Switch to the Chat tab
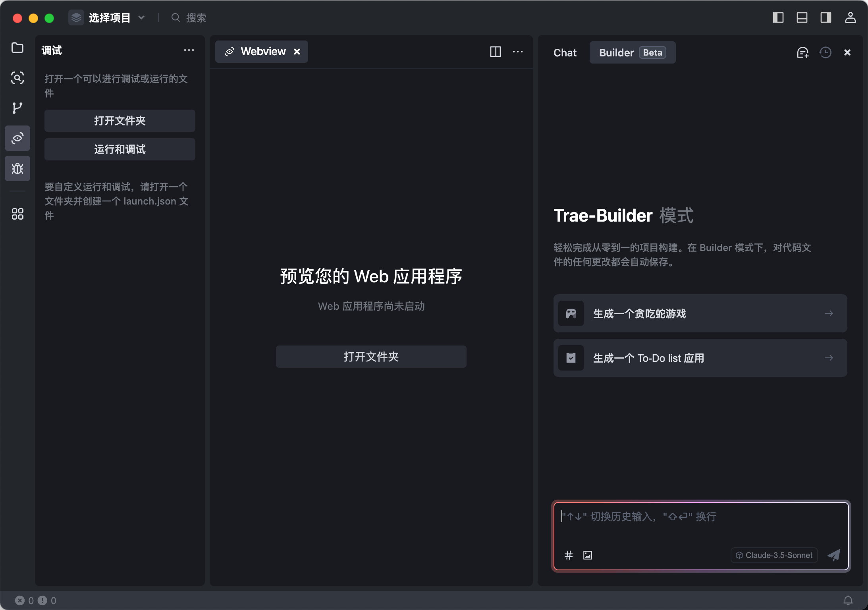Viewport: 868px width, 610px height. [565, 52]
